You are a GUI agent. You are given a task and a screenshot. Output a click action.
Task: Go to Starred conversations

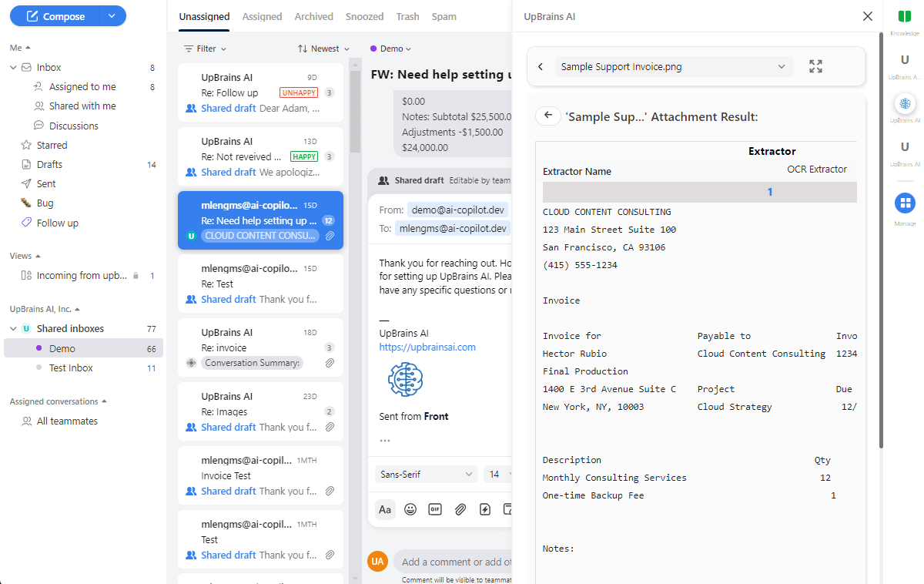52,145
